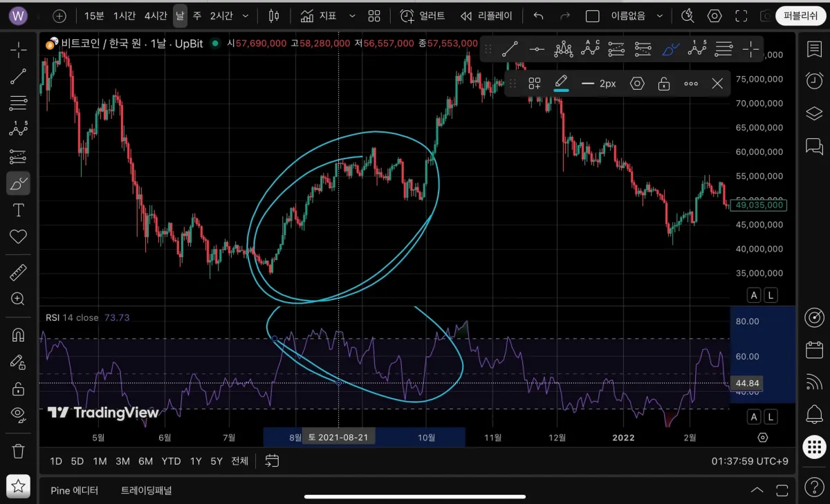Open the Pine 에디터 tab
Screen dimensions: 830x504
click(x=74, y=490)
